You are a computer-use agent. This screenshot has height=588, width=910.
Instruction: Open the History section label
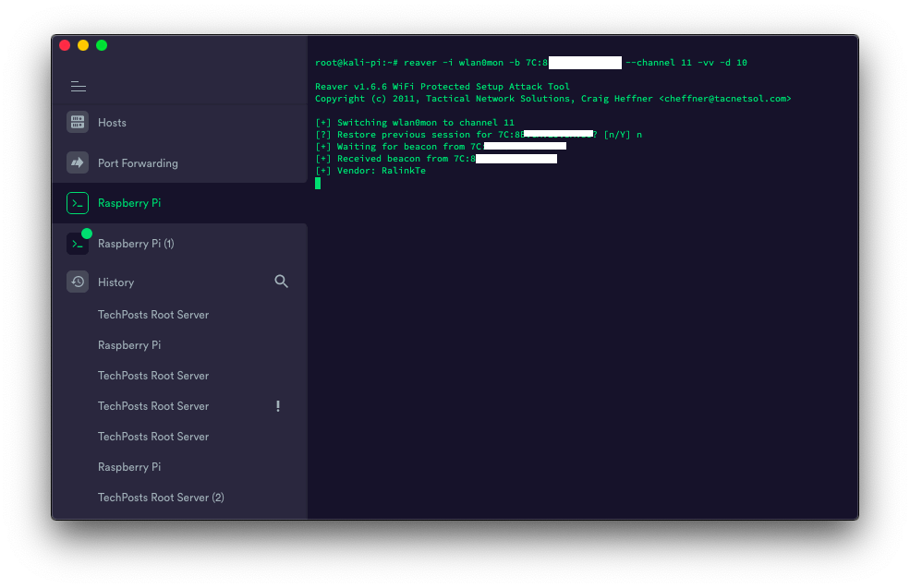116,282
